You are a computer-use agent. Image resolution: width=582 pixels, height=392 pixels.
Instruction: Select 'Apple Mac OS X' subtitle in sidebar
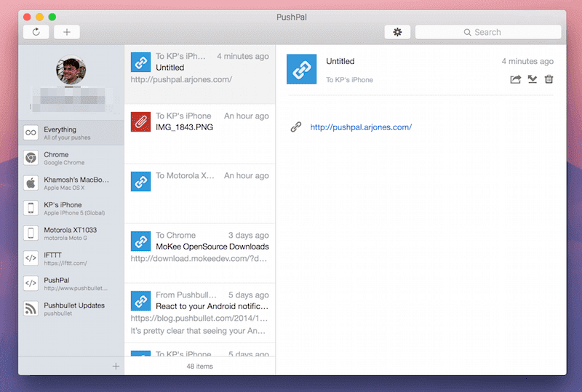pyautogui.click(x=64, y=188)
